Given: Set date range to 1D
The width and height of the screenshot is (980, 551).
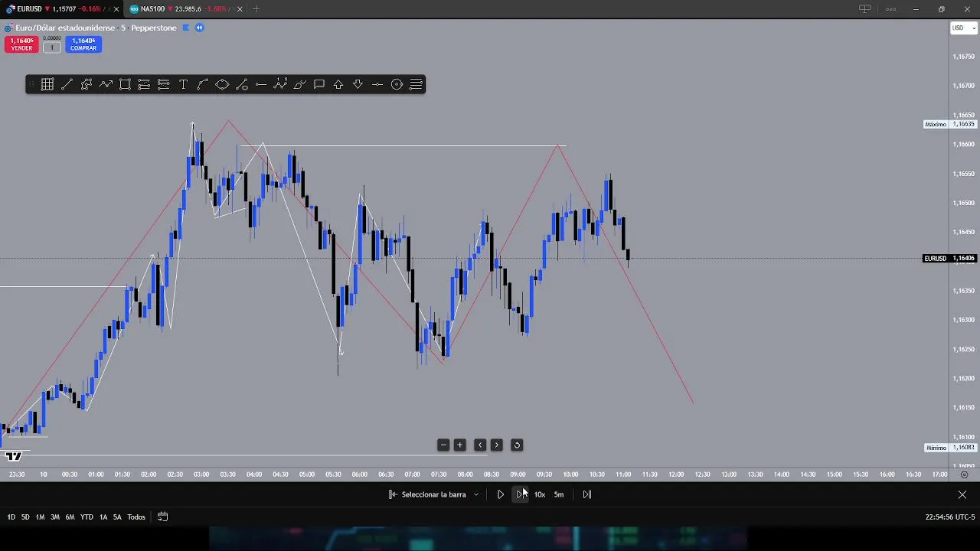Looking at the screenshot, I should click(11, 517).
